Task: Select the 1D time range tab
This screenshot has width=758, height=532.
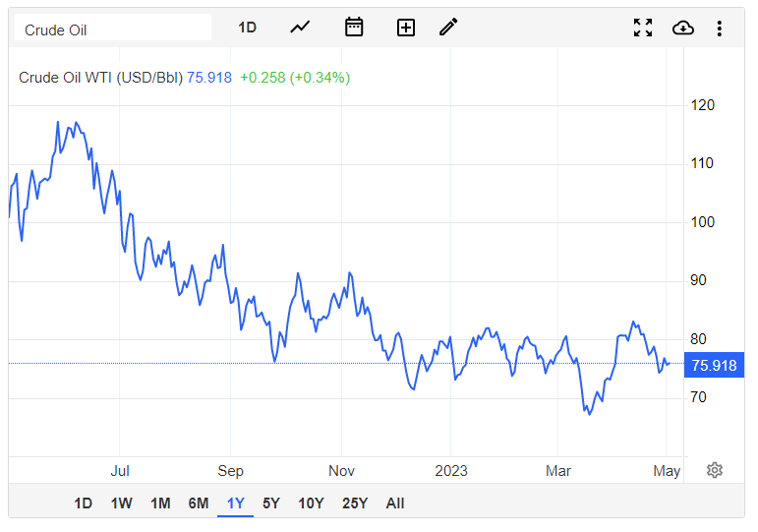Action: point(83,503)
